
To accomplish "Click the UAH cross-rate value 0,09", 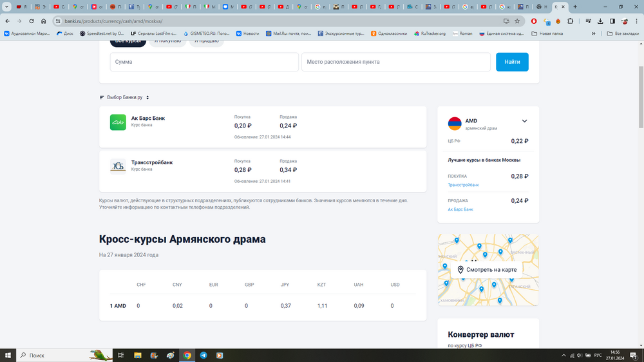I will [x=359, y=306].
